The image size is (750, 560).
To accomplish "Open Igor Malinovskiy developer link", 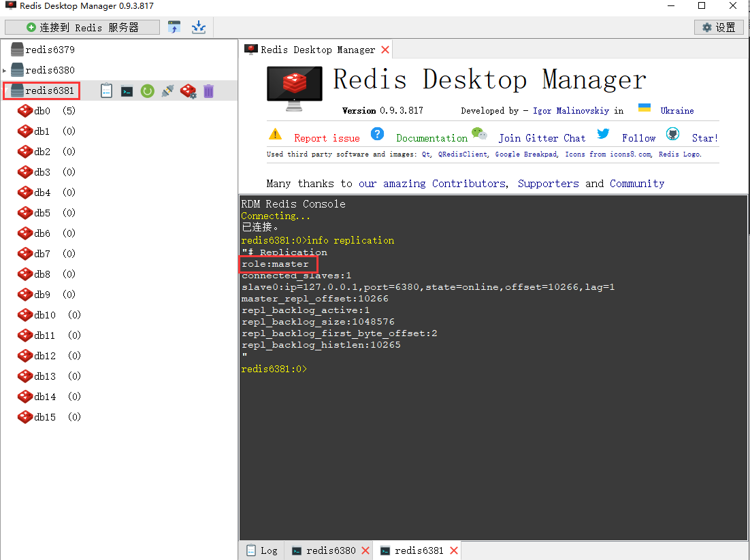I will point(571,111).
